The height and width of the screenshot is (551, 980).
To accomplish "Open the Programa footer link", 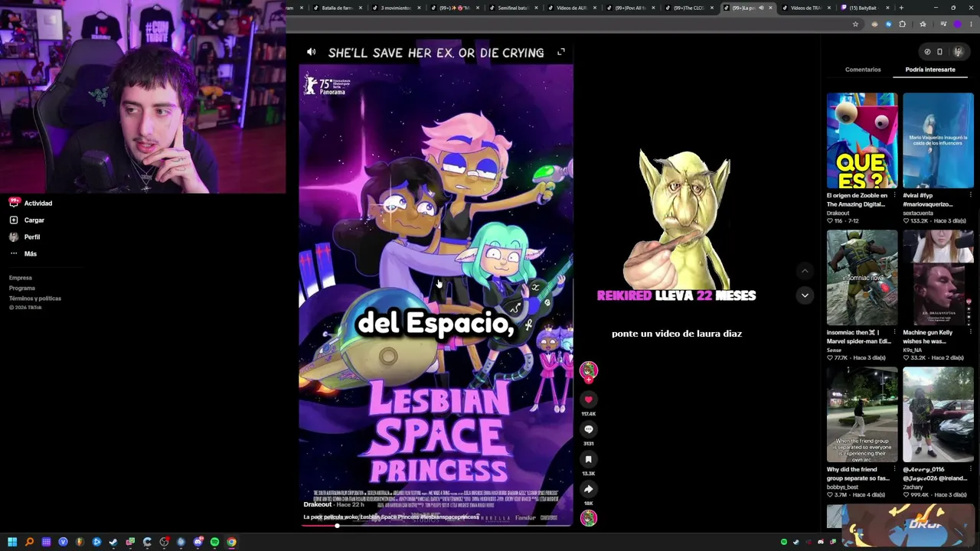I will tap(22, 289).
